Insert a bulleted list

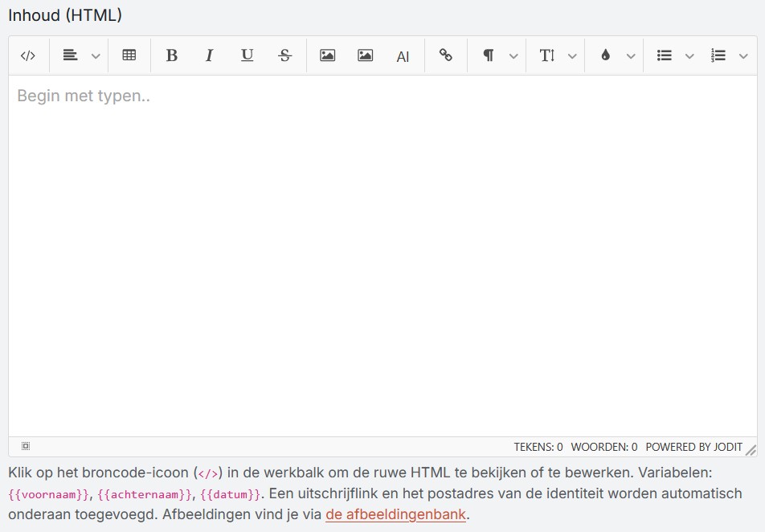tap(664, 55)
